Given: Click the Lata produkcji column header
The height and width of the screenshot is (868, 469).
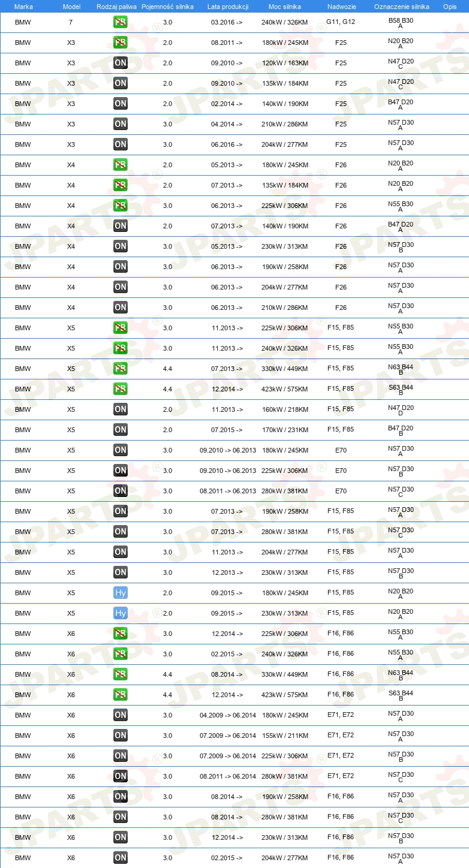Looking at the screenshot, I should point(227,7).
